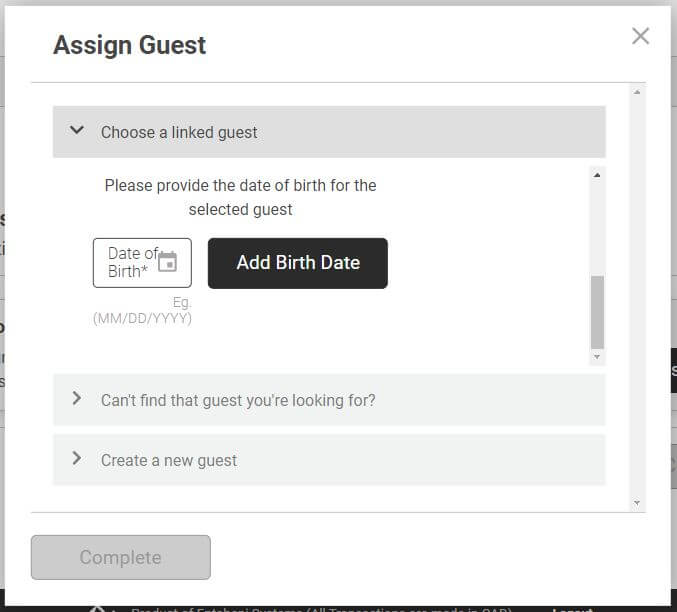The width and height of the screenshot is (677, 612).
Task: Expand the Create a new guest section
Action: point(329,460)
